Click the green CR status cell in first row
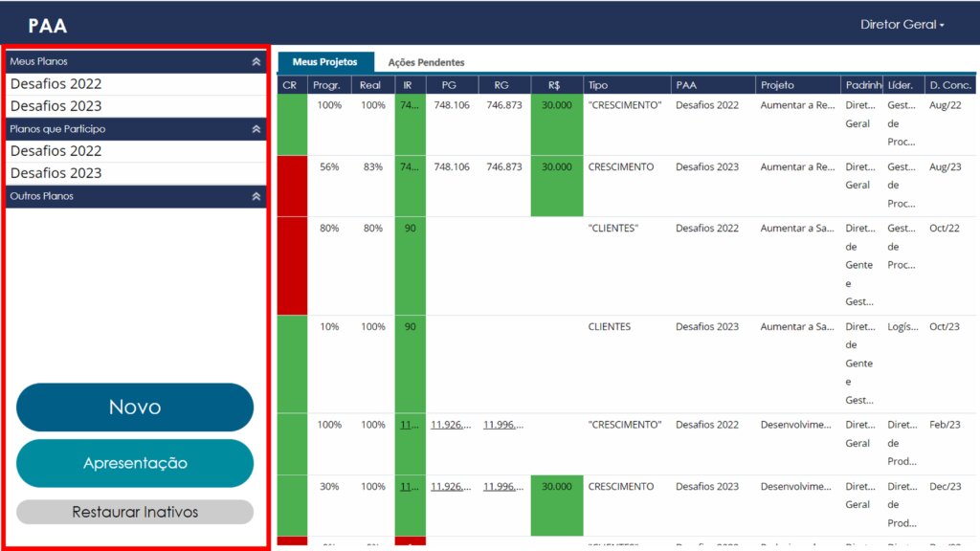Image resolution: width=980 pixels, height=551 pixels. tap(293, 124)
